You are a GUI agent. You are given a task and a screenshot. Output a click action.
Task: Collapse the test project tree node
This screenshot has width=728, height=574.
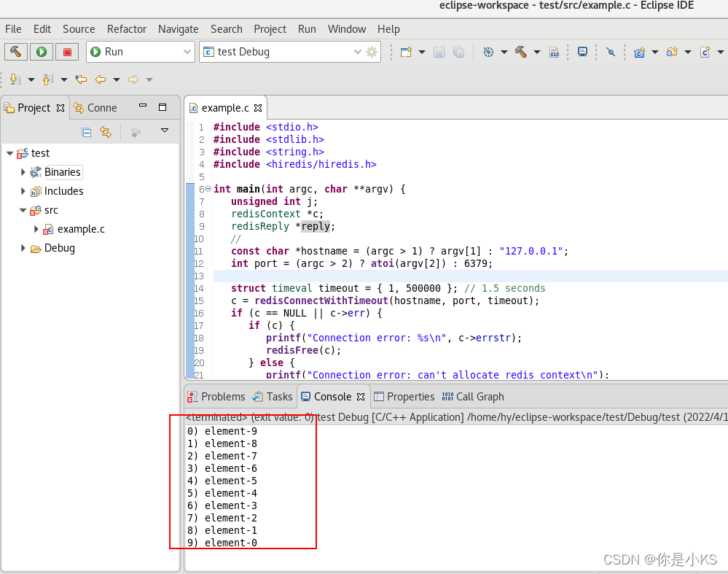tap(9, 153)
